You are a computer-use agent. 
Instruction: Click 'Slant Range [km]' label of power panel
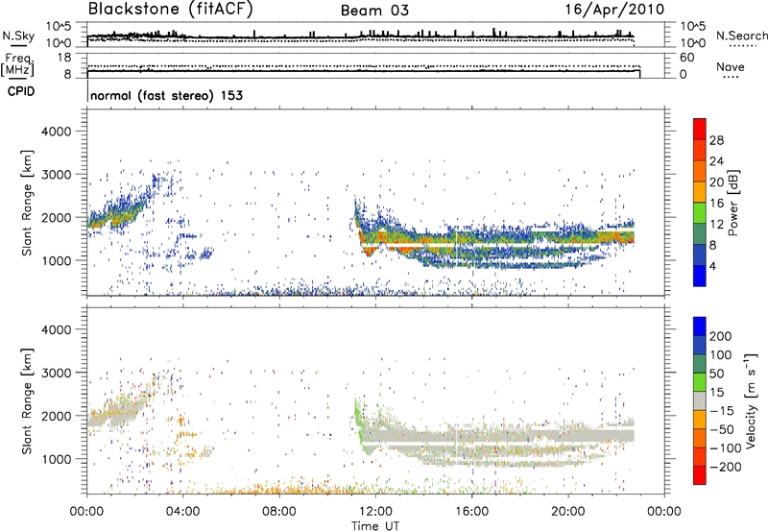[27, 203]
